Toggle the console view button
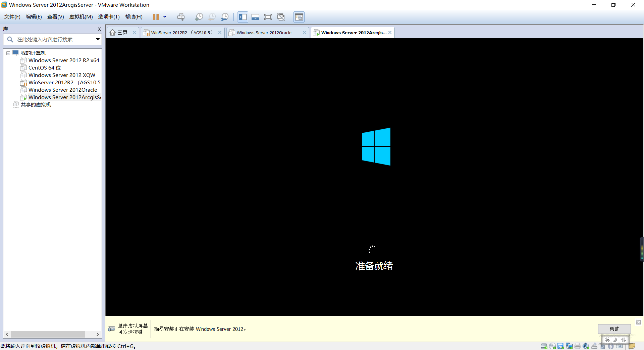644x350 pixels. [299, 17]
